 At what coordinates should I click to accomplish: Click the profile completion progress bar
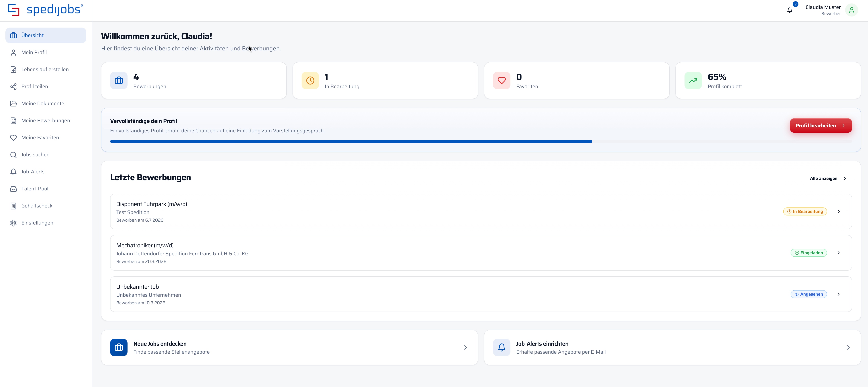pyautogui.click(x=481, y=141)
